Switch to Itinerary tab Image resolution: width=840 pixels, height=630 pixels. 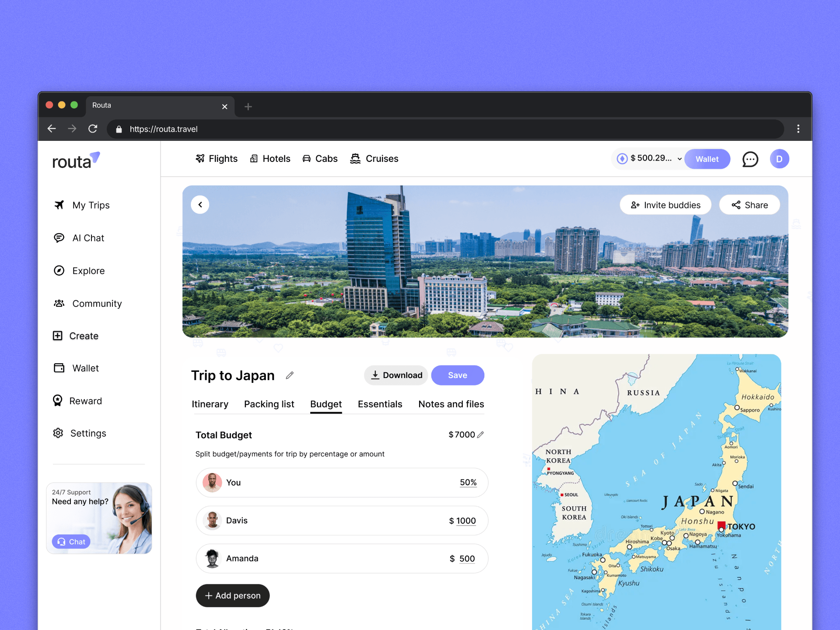(210, 404)
